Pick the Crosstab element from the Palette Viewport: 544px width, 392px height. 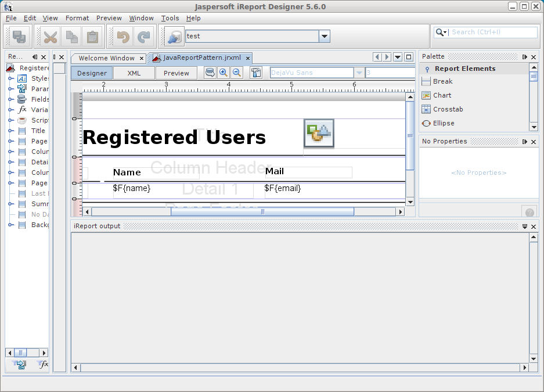click(448, 109)
